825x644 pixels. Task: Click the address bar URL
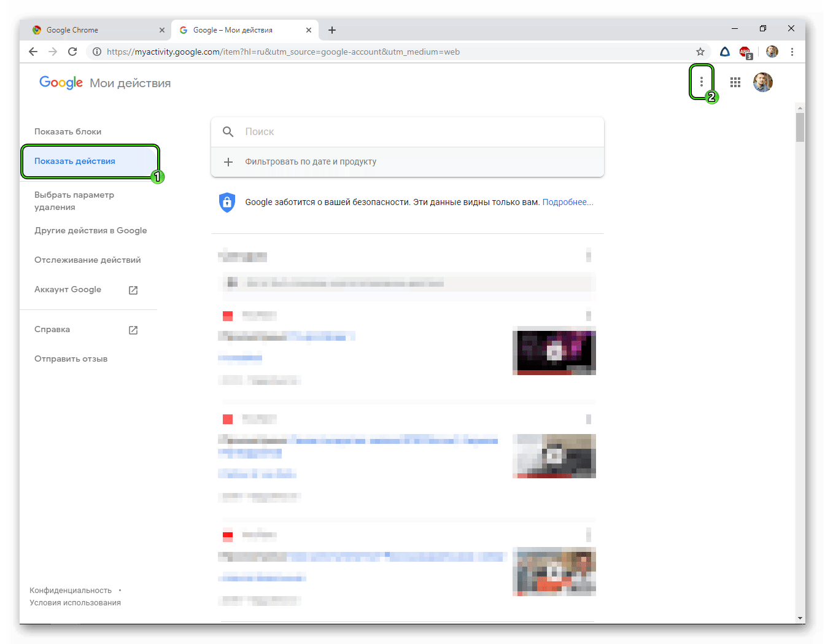click(283, 52)
